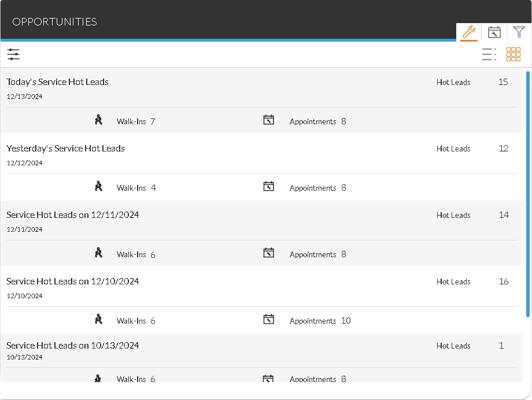Screen dimensions: 532x400
Task: Open Service Hot Leads on 12/11/2024
Action: click(72, 215)
